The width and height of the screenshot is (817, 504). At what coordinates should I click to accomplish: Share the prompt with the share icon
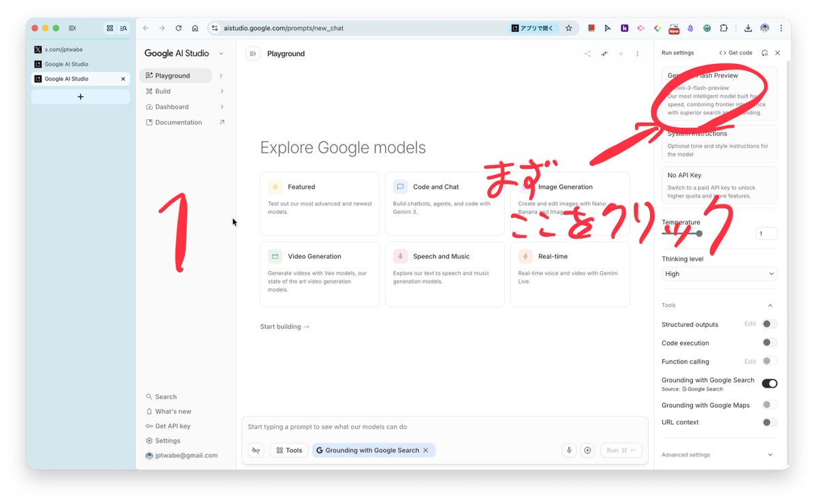[x=588, y=54]
